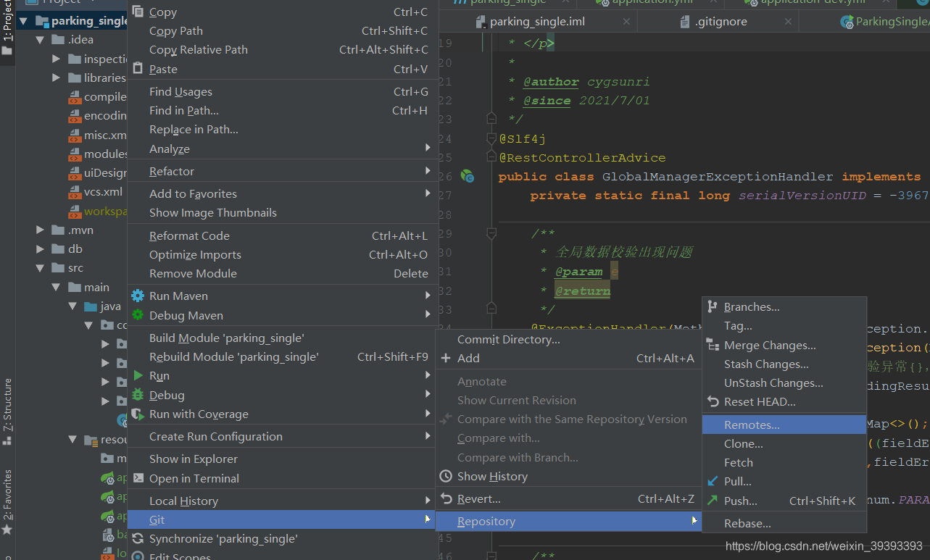The image size is (930, 560).
Task: Open the Favorites tool window tab
Action: pyautogui.click(x=7, y=502)
